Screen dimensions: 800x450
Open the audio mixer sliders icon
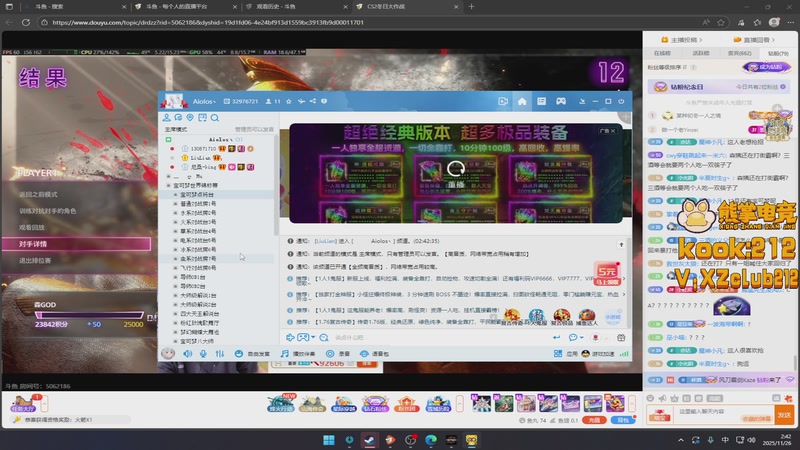pyautogui.click(x=220, y=354)
